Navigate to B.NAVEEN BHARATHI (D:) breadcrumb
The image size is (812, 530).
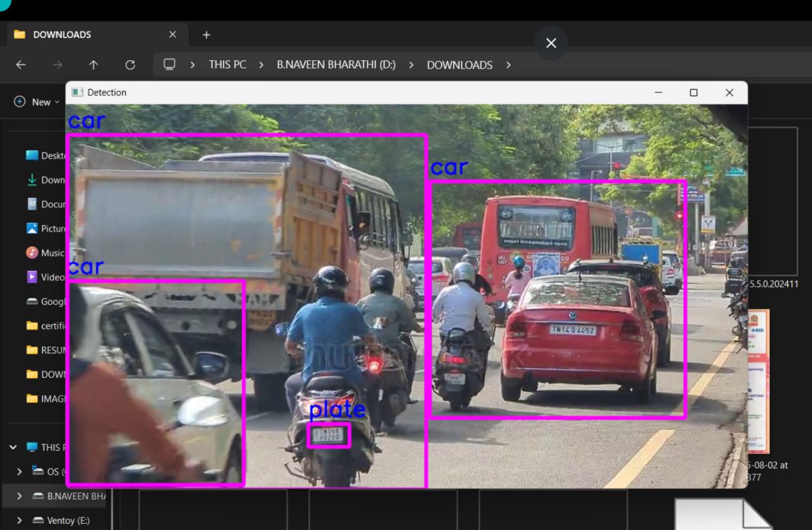point(336,65)
